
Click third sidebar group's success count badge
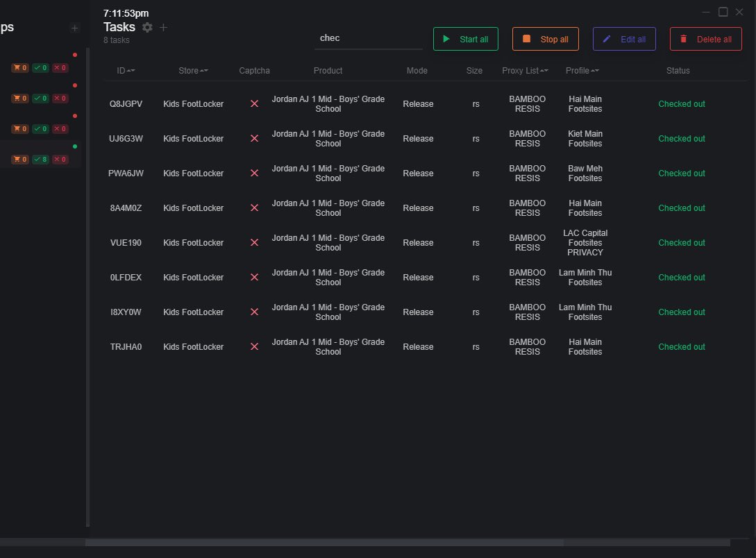(x=40, y=128)
